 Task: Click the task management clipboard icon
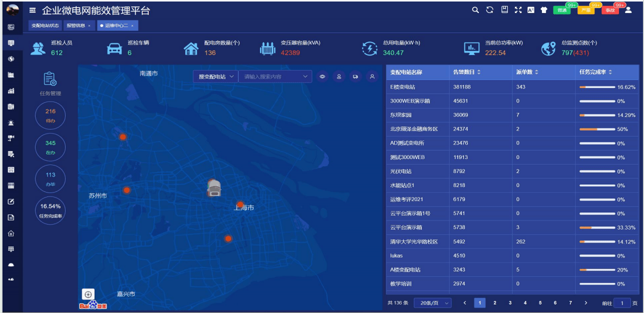pos(50,79)
